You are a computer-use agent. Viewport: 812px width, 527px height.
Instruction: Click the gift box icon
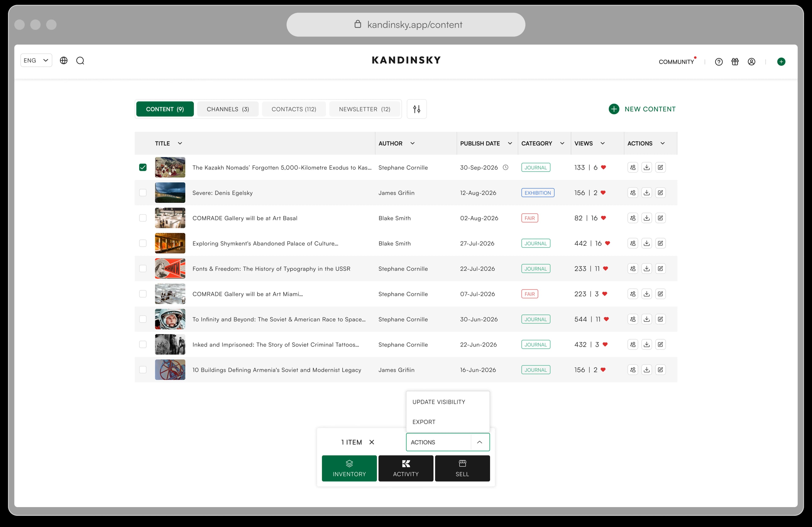point(735,62)
